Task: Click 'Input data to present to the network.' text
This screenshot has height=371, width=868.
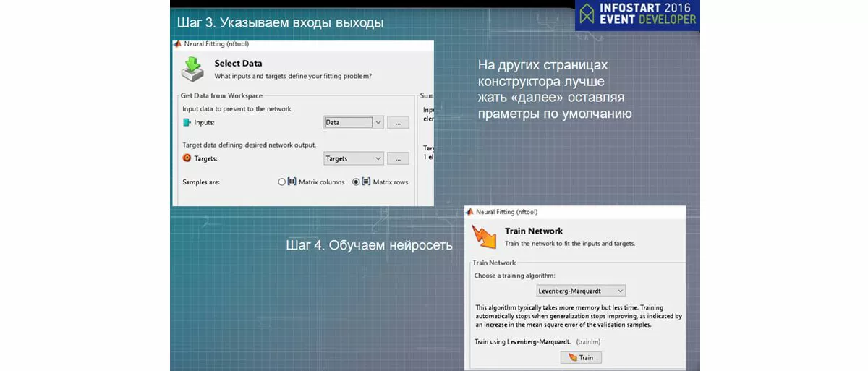Action: 237,108
